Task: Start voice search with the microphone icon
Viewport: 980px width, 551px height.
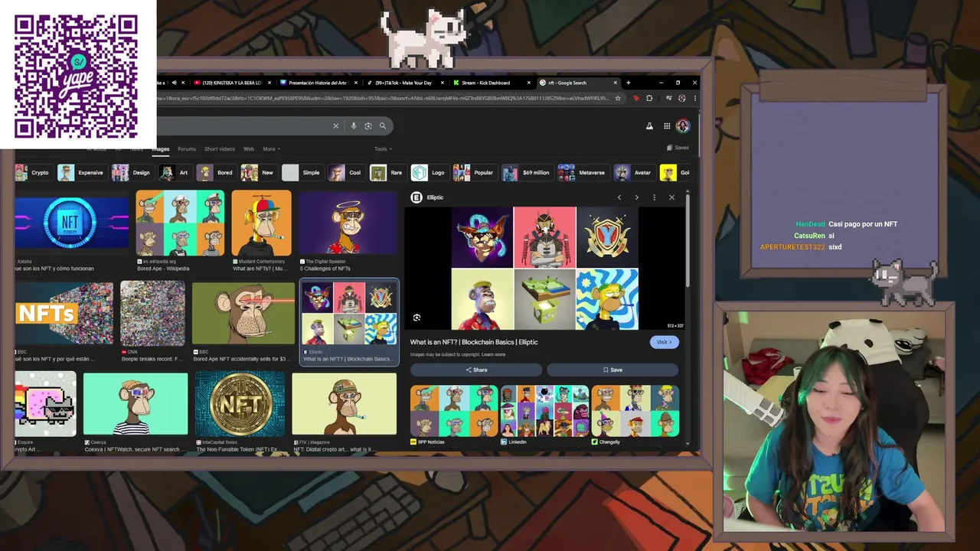Action: [x=353, y=126]
